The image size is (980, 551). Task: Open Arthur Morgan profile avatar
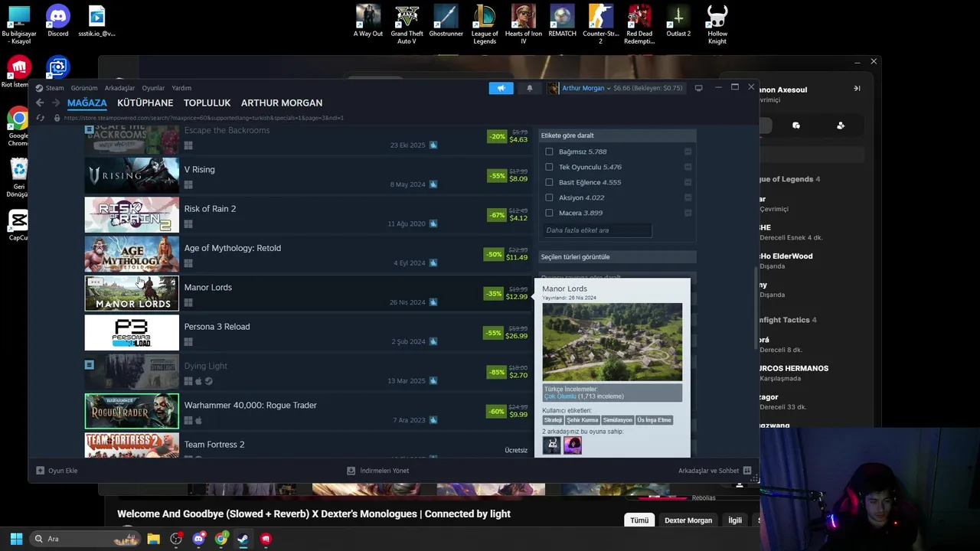pyautogui.click(x=553, y=88)
